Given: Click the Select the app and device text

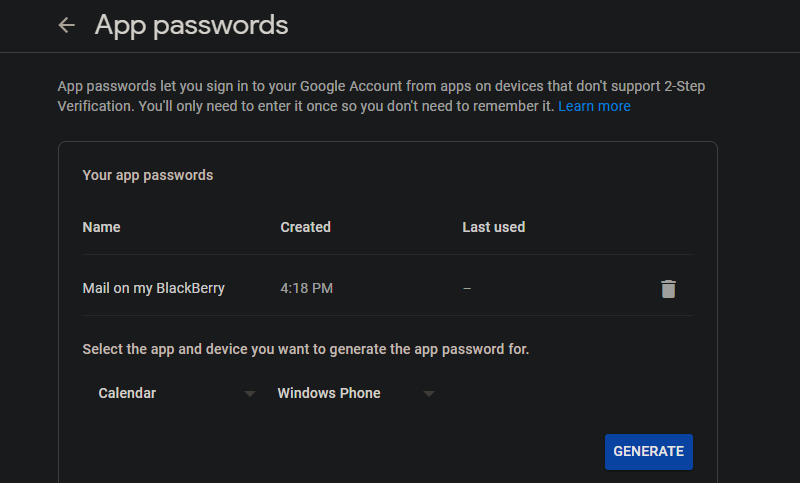Looking at the screenshot, I should tap(305, 350).
